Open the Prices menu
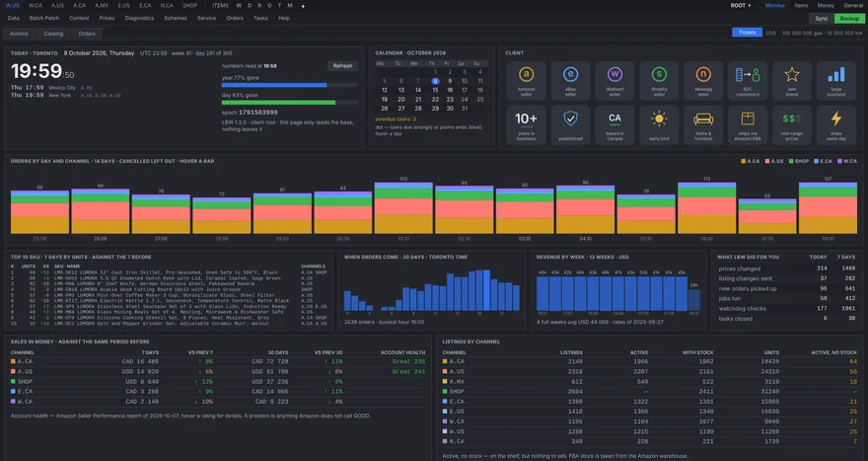The height and width of the screenshot is (461, 868). click(107, 19)
